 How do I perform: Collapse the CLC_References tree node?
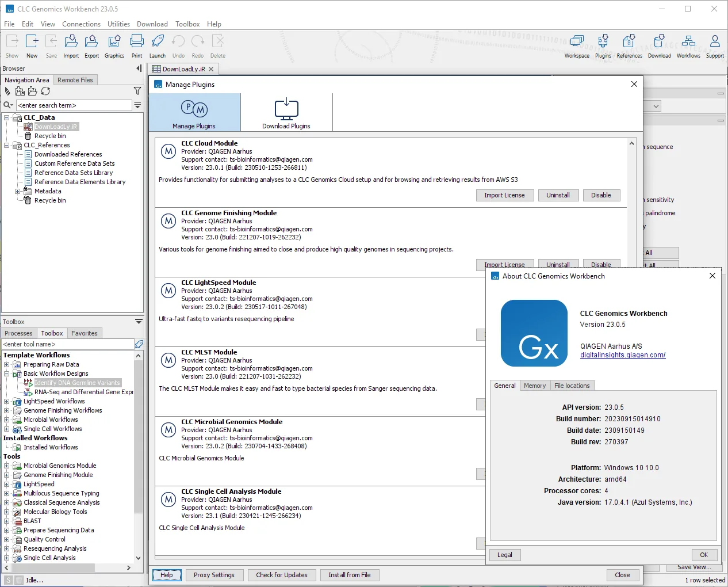(7, 145)
